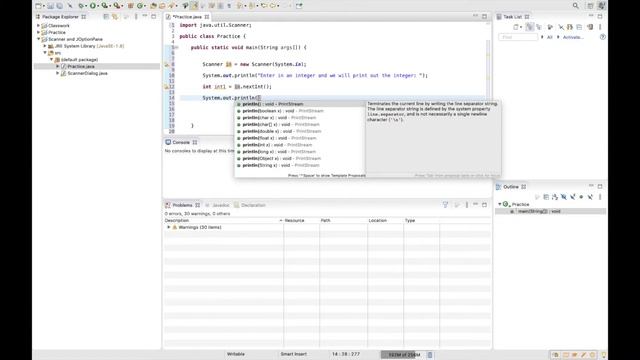Click the heap memory status bar
This screenshot has height=360, width=640.
tap(404, 355)
